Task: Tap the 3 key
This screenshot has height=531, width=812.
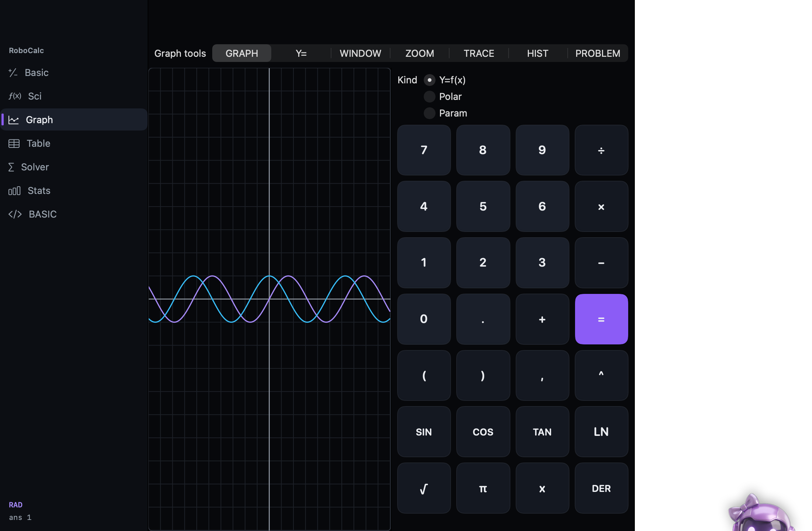Action: click(542, 263)
